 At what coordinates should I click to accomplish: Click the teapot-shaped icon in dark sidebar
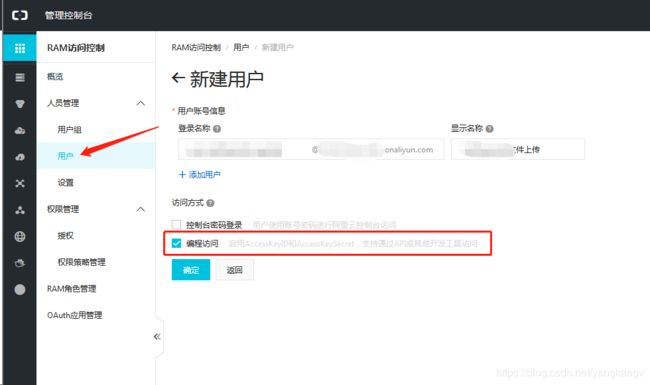(x=19, y=263)
